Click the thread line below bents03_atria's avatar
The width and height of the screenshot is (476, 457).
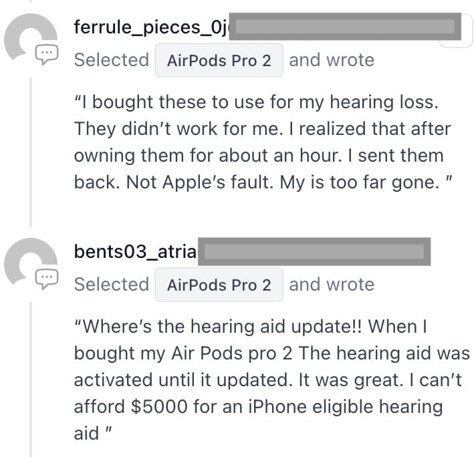click(30, 374)
